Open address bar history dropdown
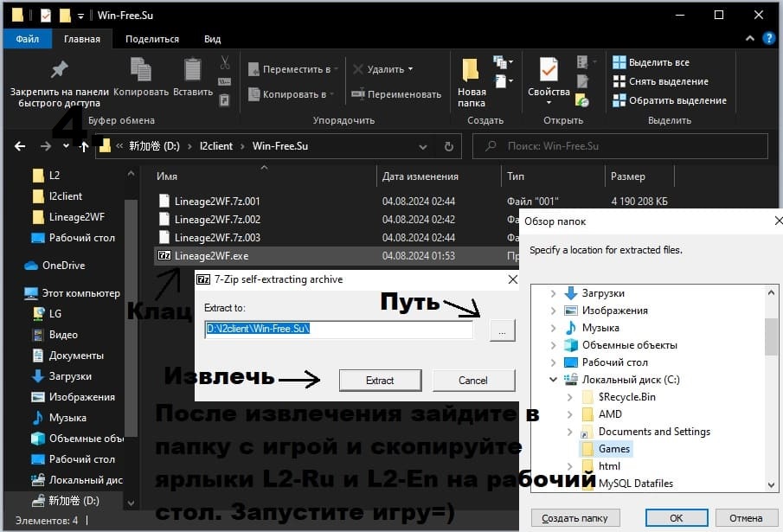783x532 pixels. coord(423,147)
